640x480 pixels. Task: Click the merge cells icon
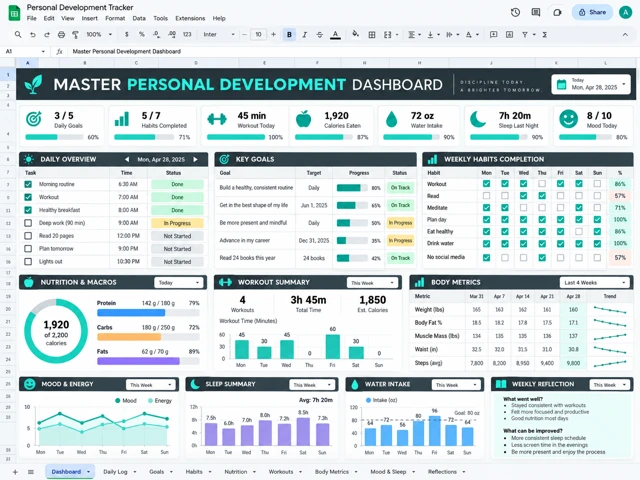[387, 35]
